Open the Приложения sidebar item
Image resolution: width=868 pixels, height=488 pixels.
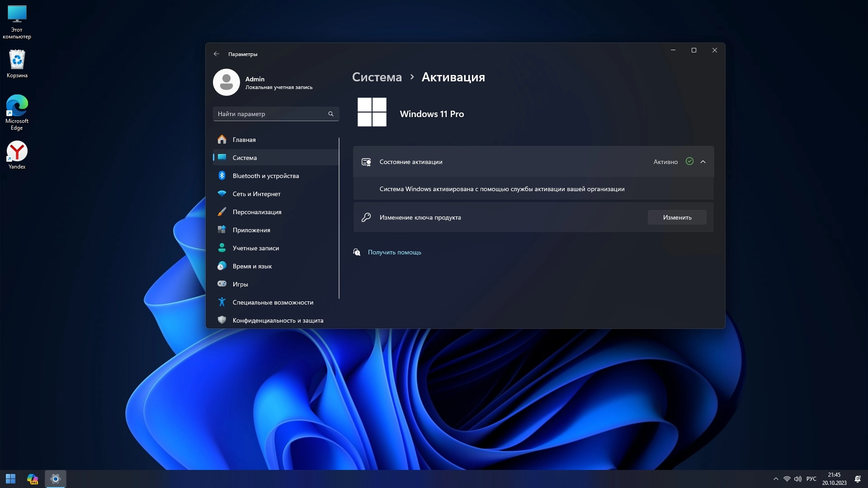[251, 230]
